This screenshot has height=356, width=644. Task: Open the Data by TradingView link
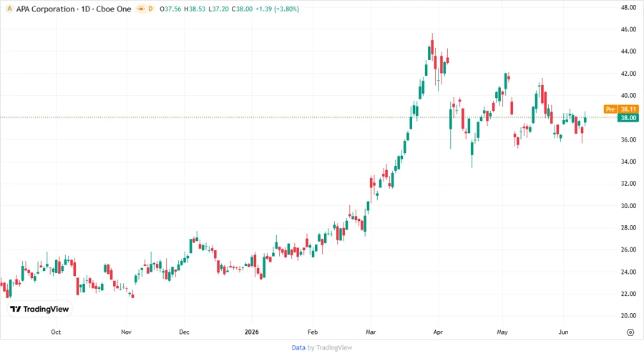point(322,347)
